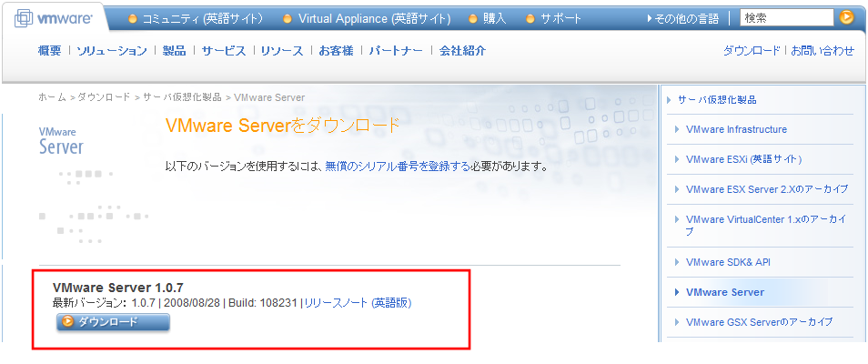Image resolution: width=868 pixels, height=364 pixels.
Task: Open the 購入 link in top bar
Action: click(x=494, y=18)
